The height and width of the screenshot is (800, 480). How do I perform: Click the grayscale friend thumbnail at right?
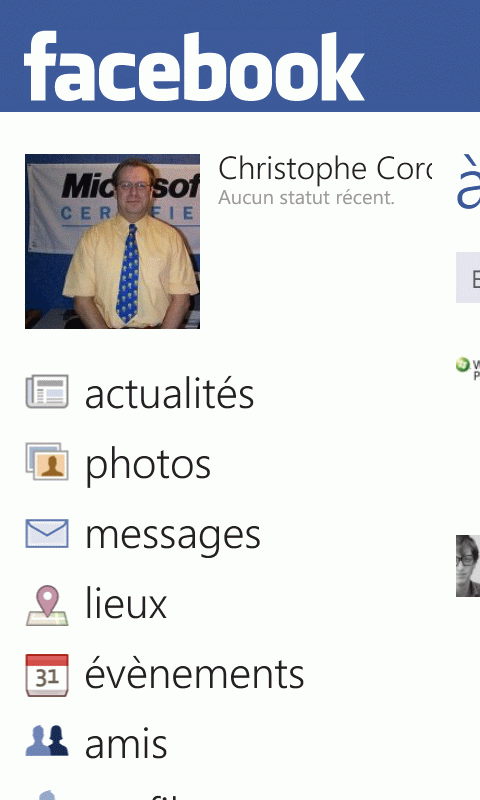[468, 566]
